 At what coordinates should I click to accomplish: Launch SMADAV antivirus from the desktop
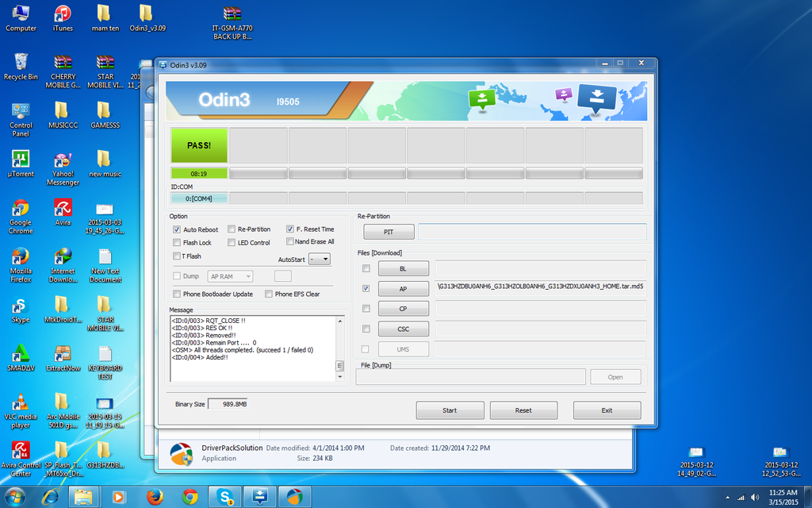[21, 355]
